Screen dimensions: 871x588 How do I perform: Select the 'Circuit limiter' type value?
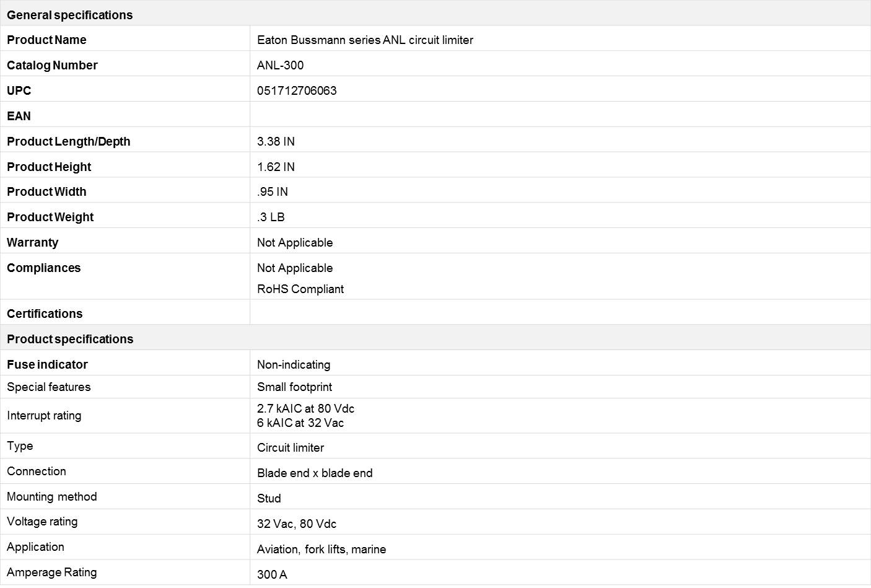291,447
